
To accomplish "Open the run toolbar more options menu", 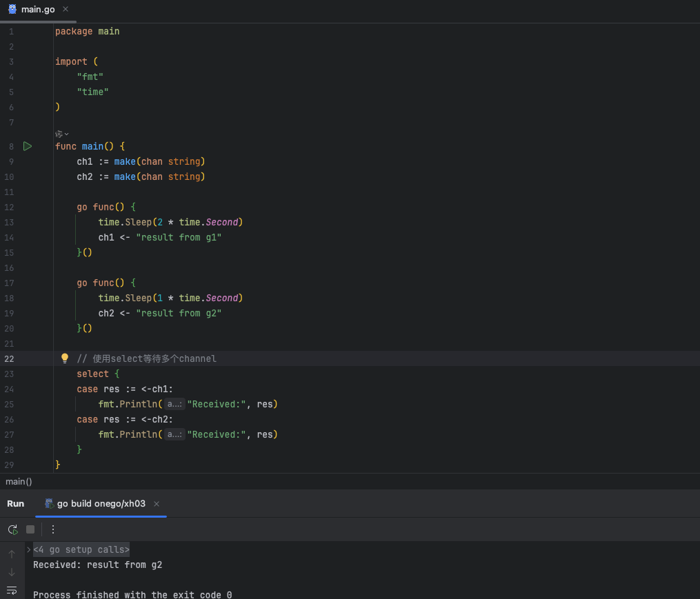I will 52,529.
